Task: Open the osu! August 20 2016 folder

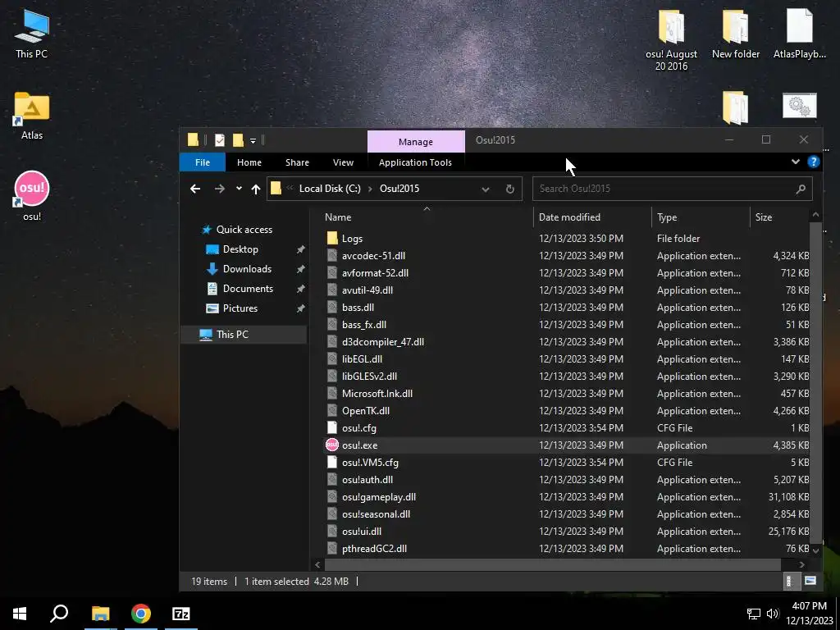Action: (x=671, y=40)
